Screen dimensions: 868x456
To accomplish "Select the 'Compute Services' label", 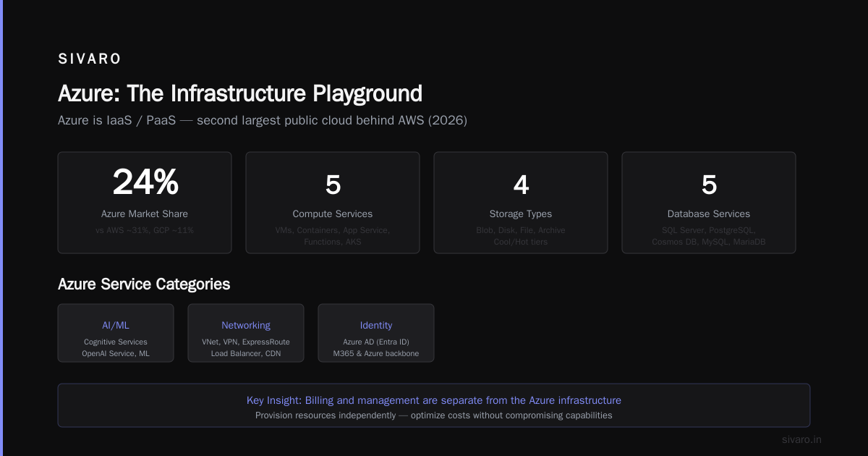I will coord(333,214).
